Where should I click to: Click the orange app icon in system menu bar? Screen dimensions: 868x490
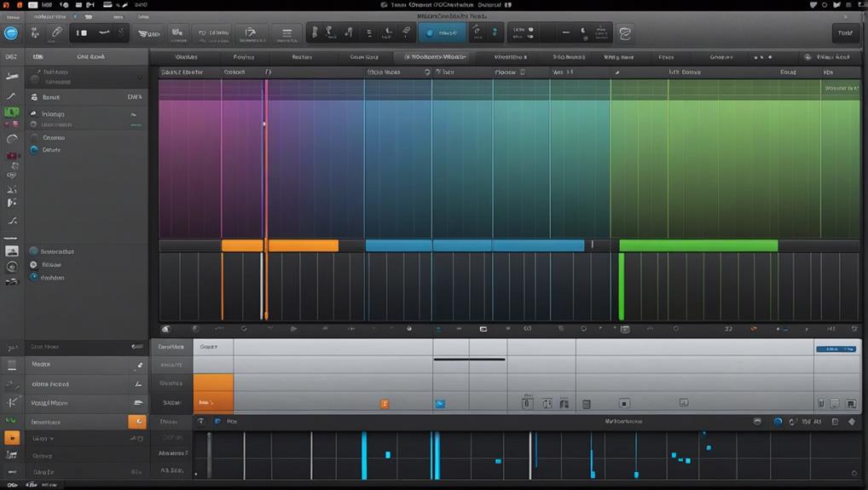[x=20, y=4]
